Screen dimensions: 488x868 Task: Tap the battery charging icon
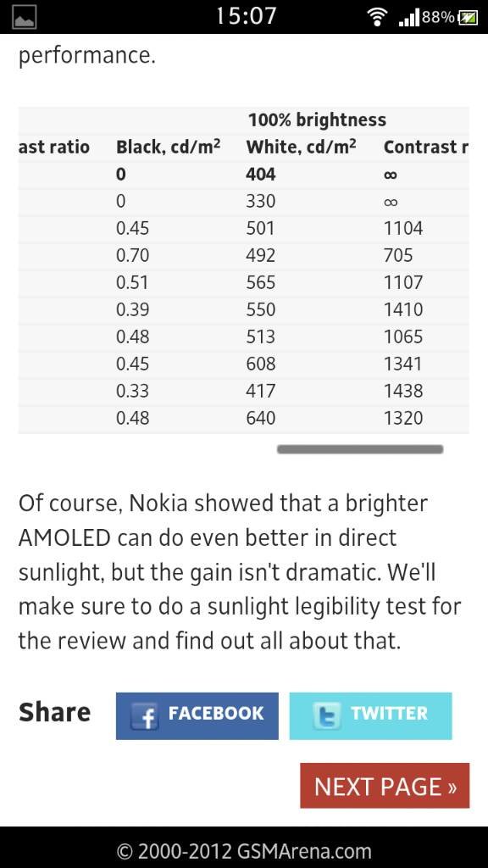click(x=468, y=18)
